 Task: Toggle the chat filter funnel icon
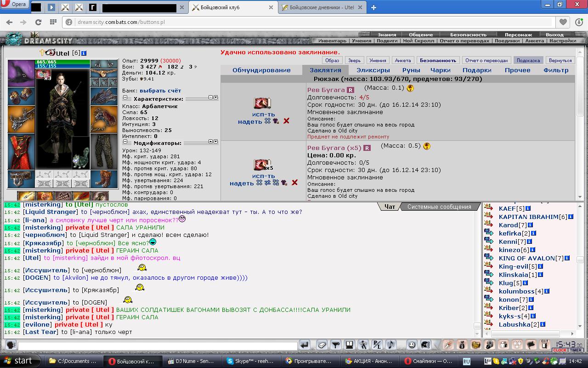click(336, 345)
